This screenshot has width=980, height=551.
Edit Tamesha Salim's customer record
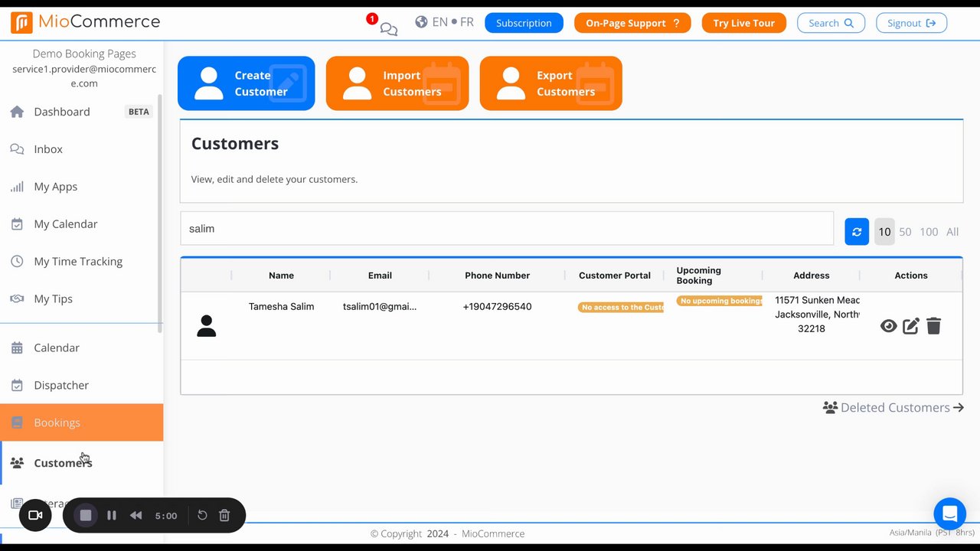(911, 326)
